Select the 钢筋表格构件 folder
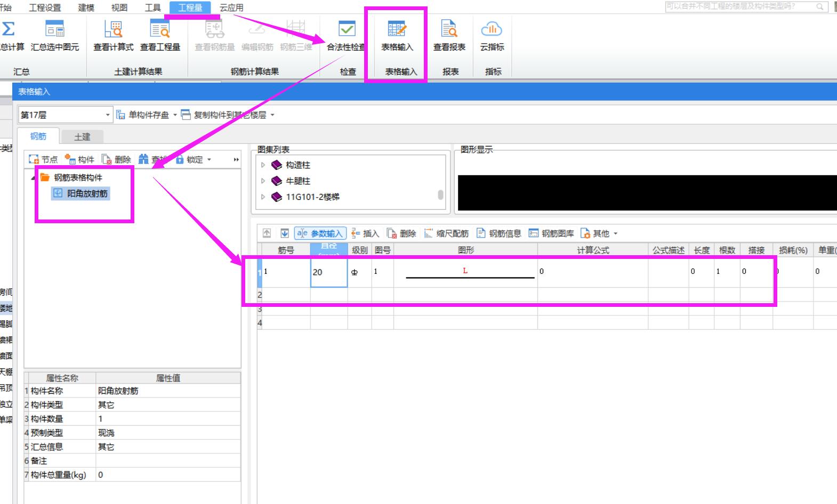The width and height of the screenshot is (837, 504). click(71, 177)
